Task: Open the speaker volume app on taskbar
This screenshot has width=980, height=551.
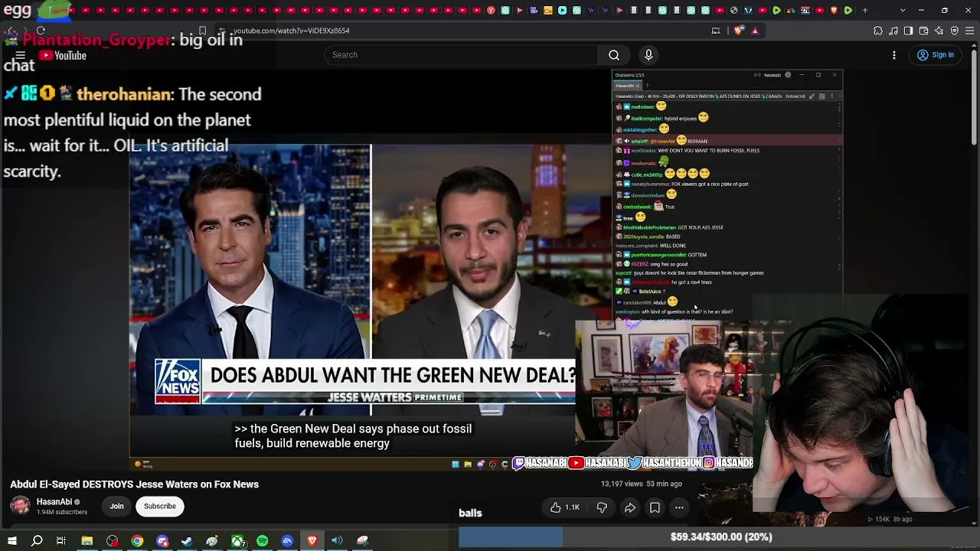Action: (337, 541)
